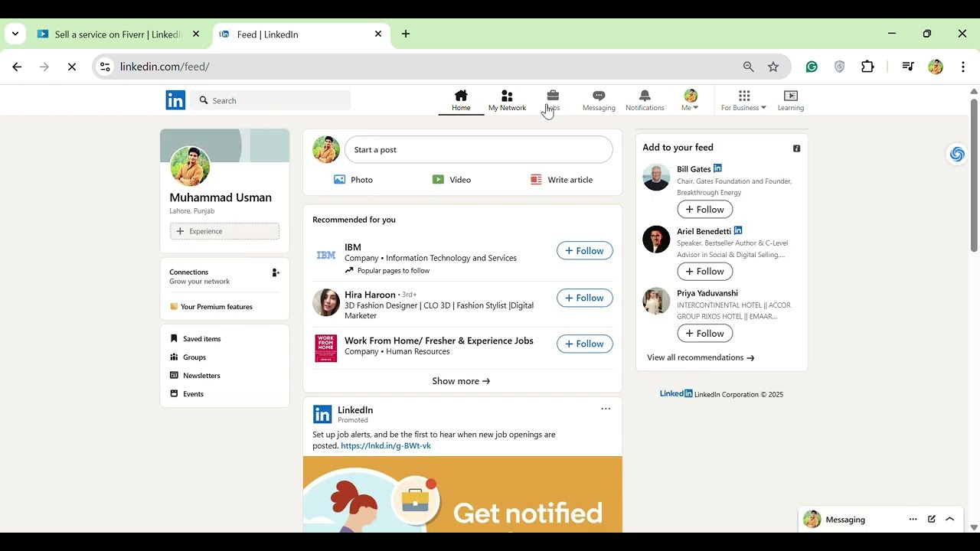This screenshot has height=551, width=980.
Task: Open Bill Gates profile picture
Action: (x=656, y=177)
